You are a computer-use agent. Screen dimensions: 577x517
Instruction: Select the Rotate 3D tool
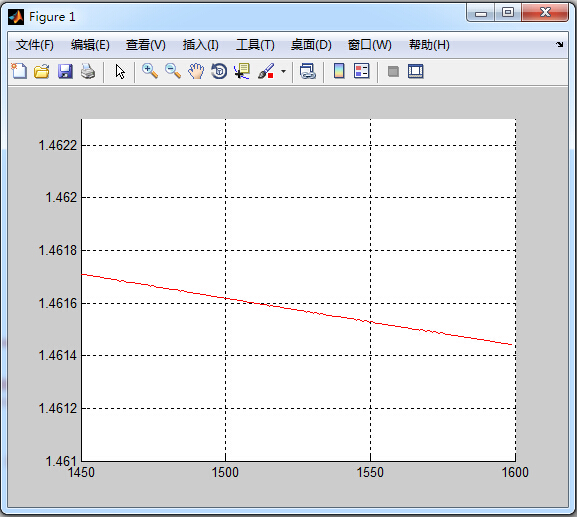coord(219,71)
